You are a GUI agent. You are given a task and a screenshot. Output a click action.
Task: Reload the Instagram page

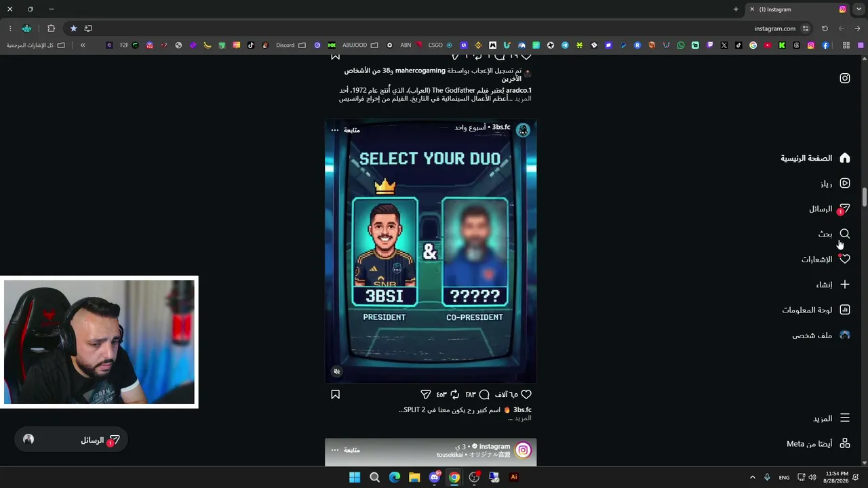(x=825, y=28)
